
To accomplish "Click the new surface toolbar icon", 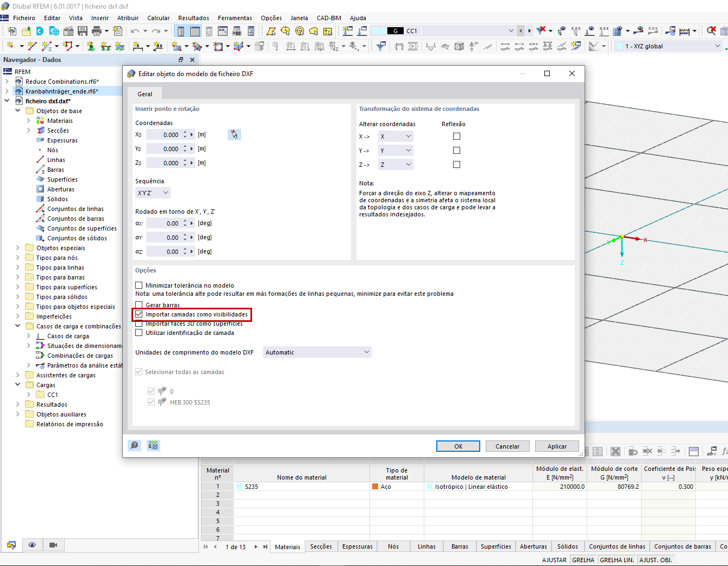I will 177,46.
